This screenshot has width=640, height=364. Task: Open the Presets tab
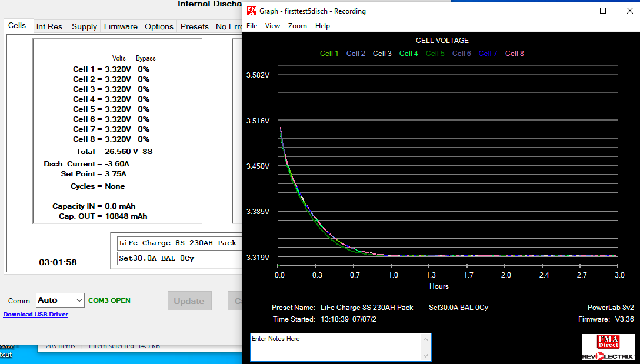[194, 26]
